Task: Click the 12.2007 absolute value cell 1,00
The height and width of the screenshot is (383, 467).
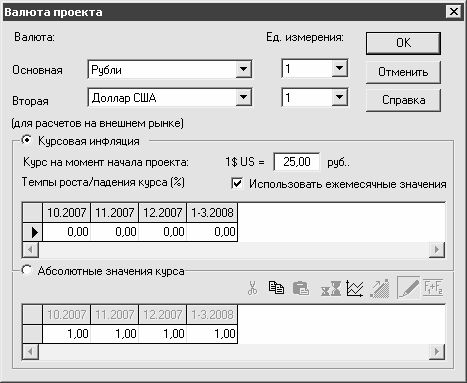Action: (163, 334)
